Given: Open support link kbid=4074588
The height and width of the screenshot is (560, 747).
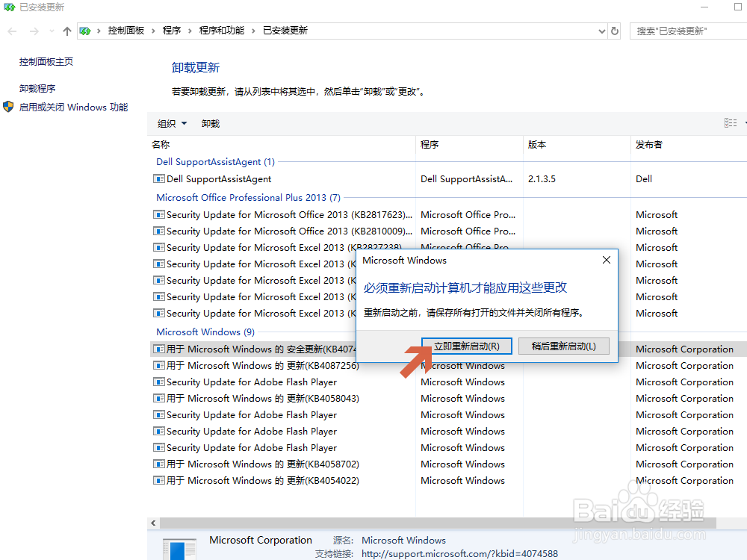Looking at the screenshot, I should [459, 554].
